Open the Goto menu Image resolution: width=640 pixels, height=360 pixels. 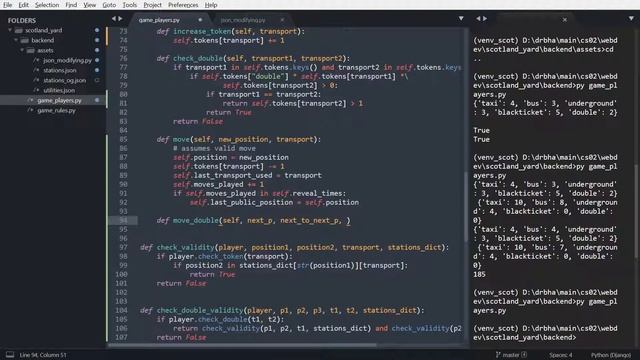point(109,5)
